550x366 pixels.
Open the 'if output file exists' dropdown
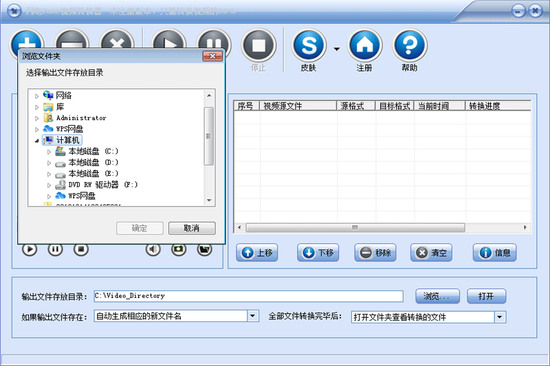(x=253, y=316)
